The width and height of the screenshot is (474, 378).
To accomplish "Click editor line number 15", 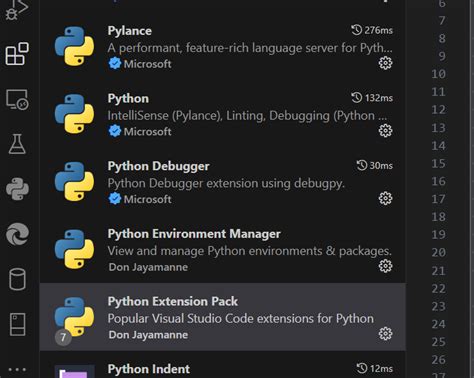I will click(438, 163).
